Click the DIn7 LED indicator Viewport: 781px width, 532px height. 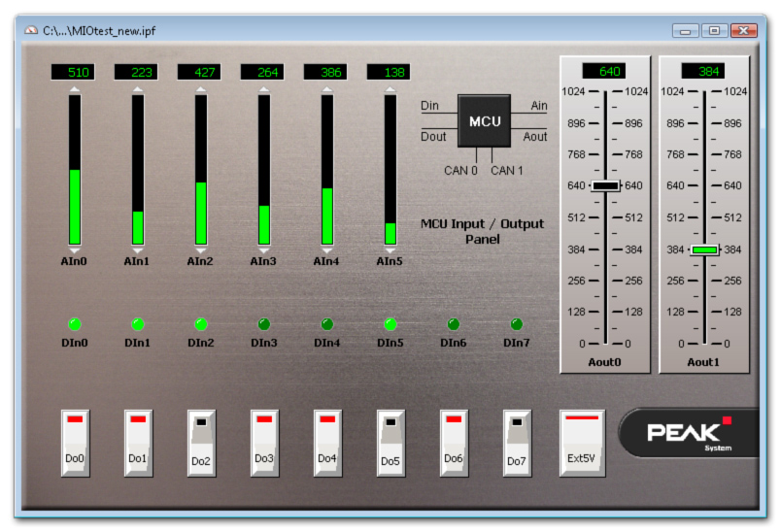(x=517, y=324)
